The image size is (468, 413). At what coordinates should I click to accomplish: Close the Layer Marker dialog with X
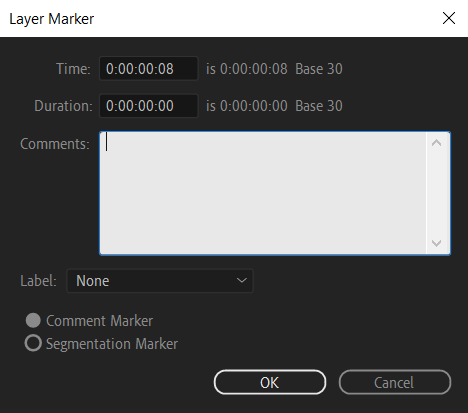449,18
